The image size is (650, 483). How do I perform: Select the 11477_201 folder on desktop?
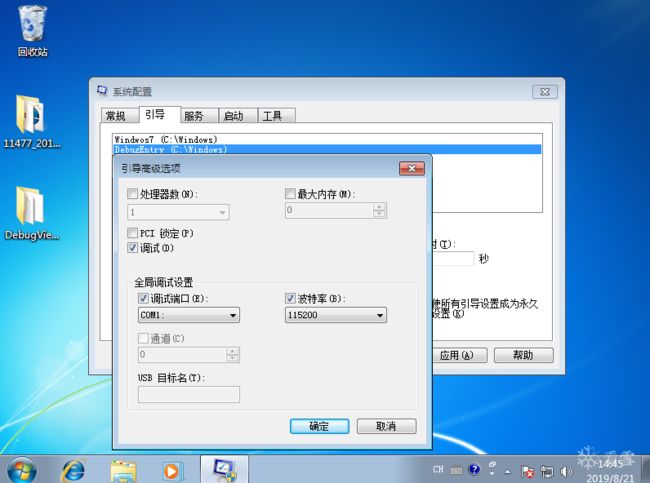[32, 121]
